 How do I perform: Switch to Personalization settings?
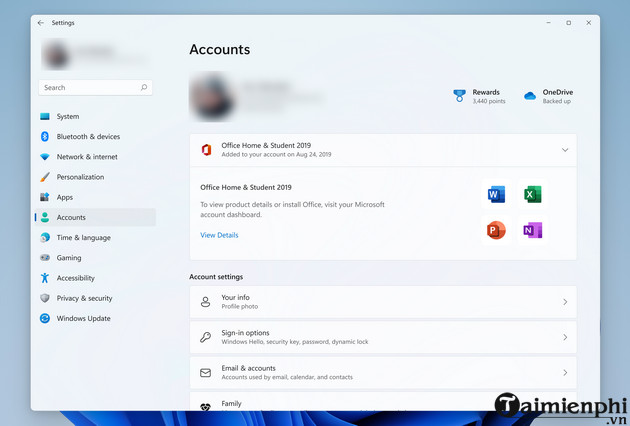pyautogui.click(x=80, y=177)
